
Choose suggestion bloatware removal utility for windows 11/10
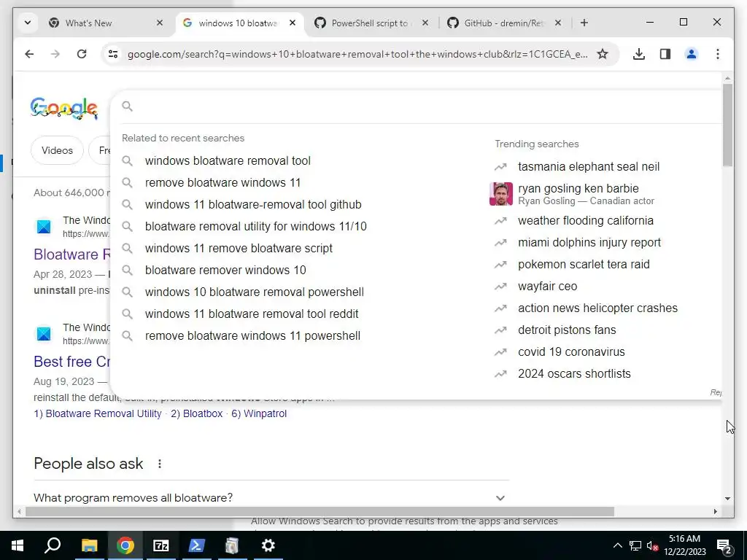[256, 227]
